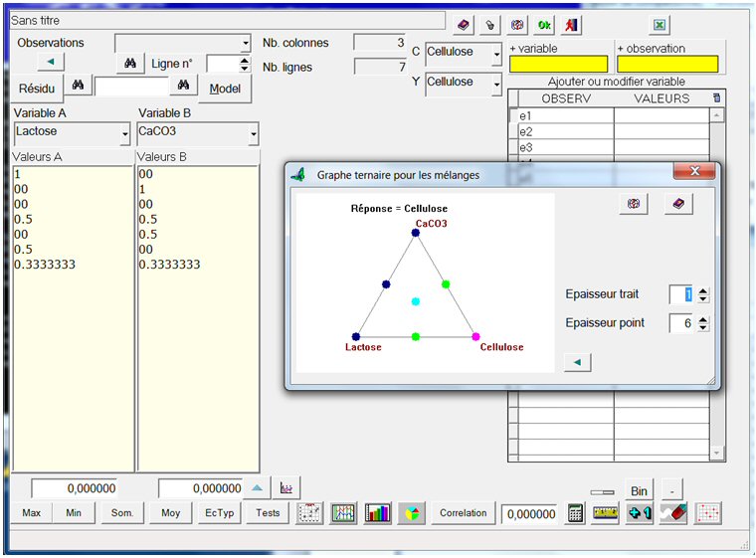The width and height of the screenshot is (756, 558).
Task: Click the Correlation button
Action: pyautogui.click(x=464, y=513)
